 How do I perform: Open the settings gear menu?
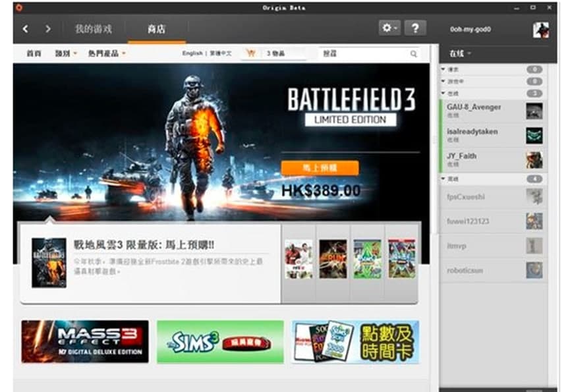[x=389, y=28]
